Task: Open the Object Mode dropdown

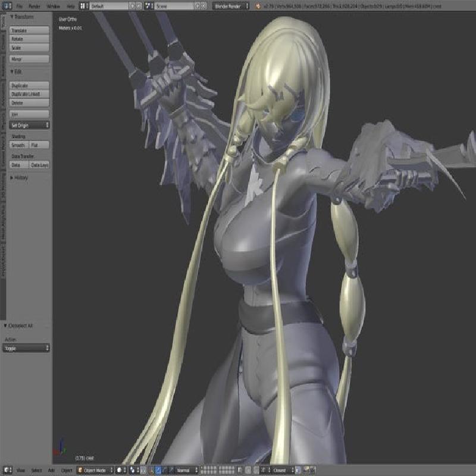Action: [95, 470]
